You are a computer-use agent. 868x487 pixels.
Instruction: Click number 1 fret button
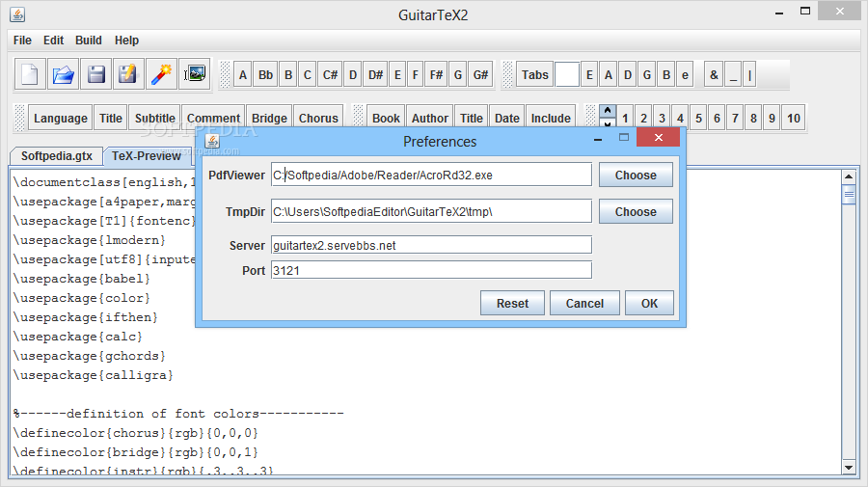click(x=625, y=118)
